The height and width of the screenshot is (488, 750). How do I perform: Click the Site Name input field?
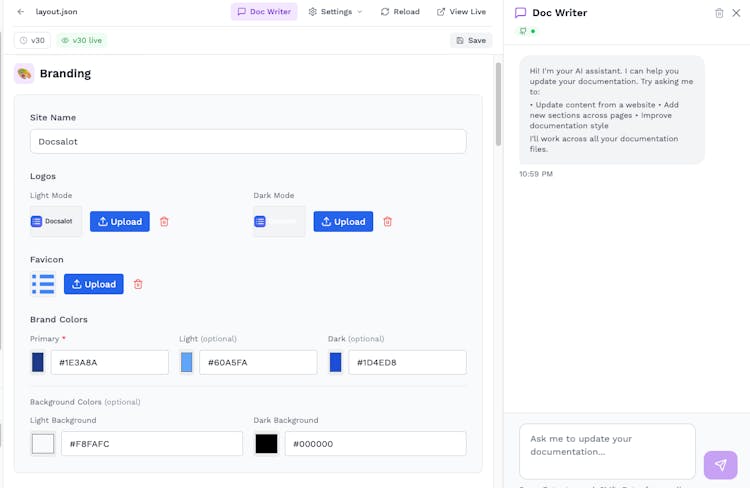(248, 142)
